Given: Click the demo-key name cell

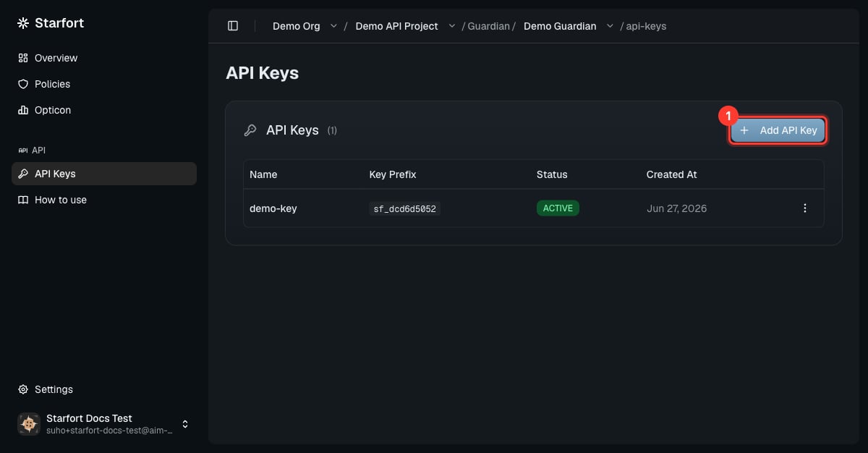Looking at the screenshot, I should pos(273,208).
